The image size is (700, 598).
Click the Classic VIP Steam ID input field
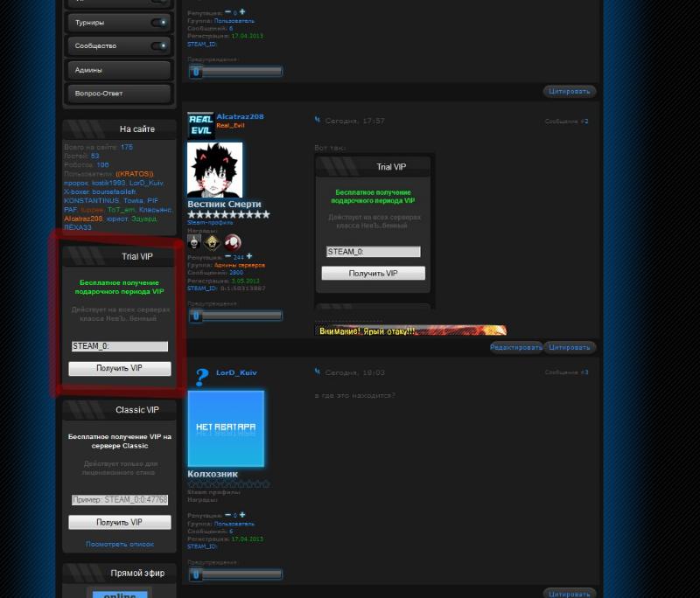[120, 500]
